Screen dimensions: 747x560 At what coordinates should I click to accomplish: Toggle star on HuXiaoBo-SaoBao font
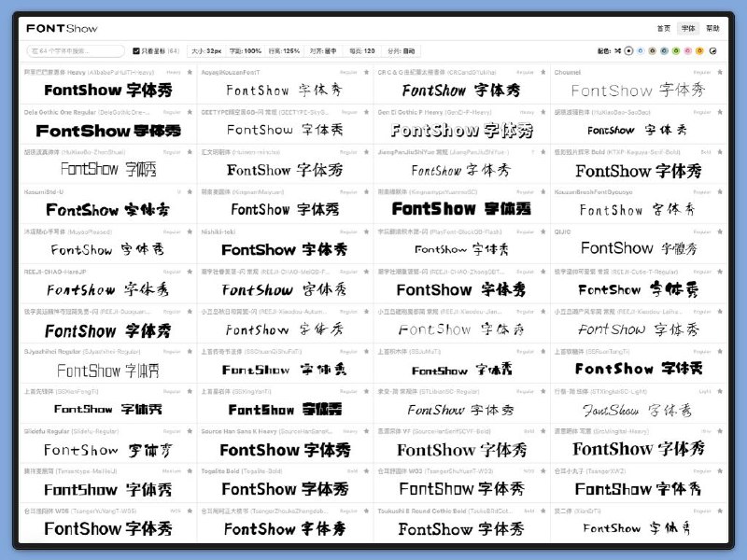720,112
